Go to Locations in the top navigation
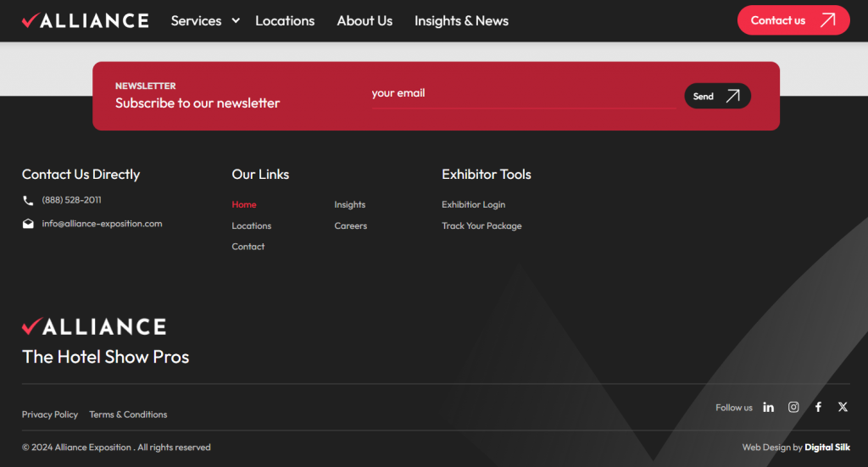Viewport: 868px width, 467px height. click(285, 21)
